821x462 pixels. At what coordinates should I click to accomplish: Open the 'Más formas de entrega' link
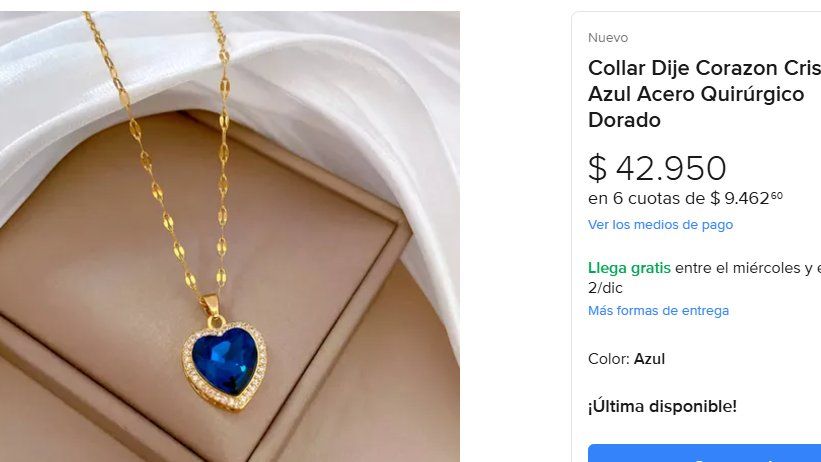658,311
